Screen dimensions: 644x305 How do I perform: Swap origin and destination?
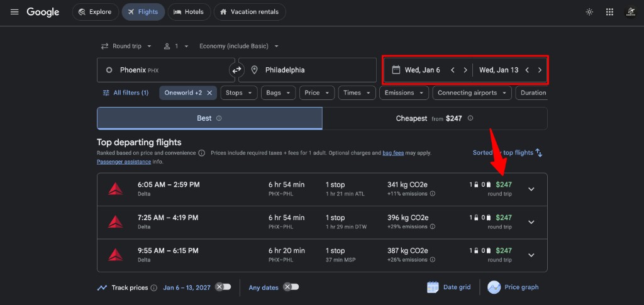pos(236,70)
